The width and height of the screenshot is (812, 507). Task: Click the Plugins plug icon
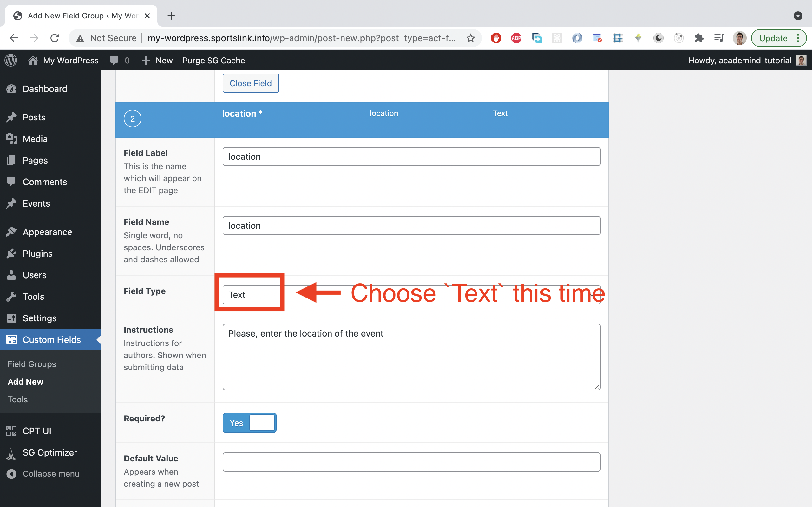click(x=12, y=253)
